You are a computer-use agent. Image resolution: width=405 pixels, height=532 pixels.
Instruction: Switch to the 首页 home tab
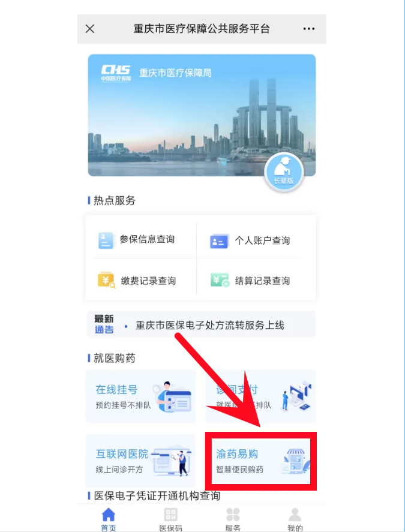coord(108,519)
